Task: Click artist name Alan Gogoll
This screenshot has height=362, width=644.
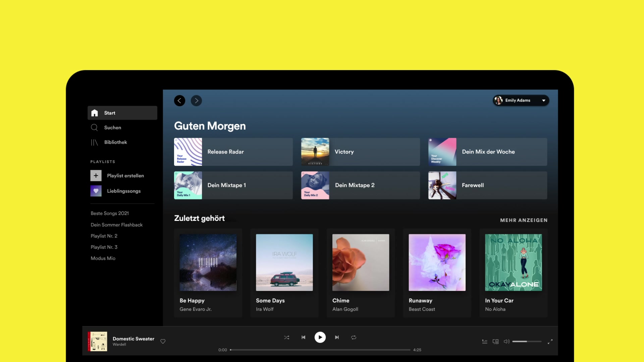Action: point(345,309)
